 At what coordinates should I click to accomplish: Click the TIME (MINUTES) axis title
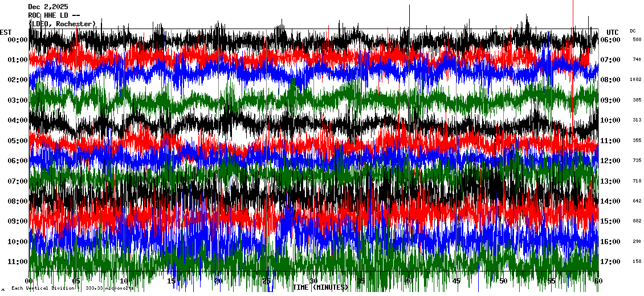320,287
